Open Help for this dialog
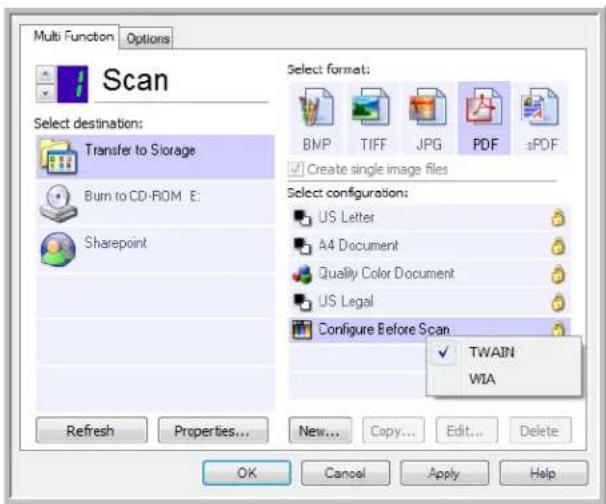The height and width of the screenshot is (504, 606). [543, 473]
